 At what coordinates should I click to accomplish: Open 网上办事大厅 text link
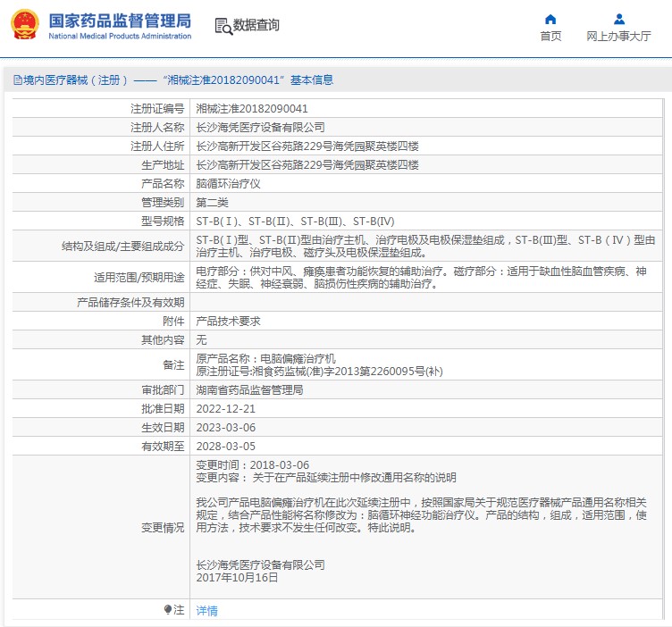pyautogui.click(x=618, y=37)
